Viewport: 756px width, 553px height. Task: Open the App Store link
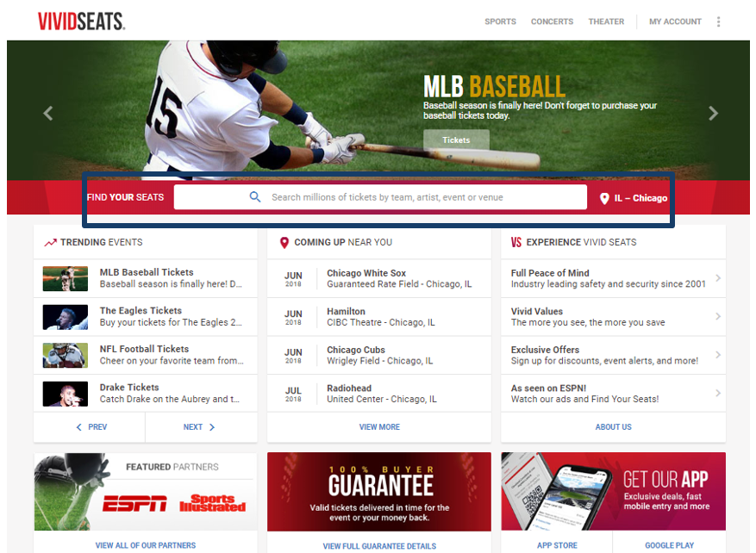557,545
